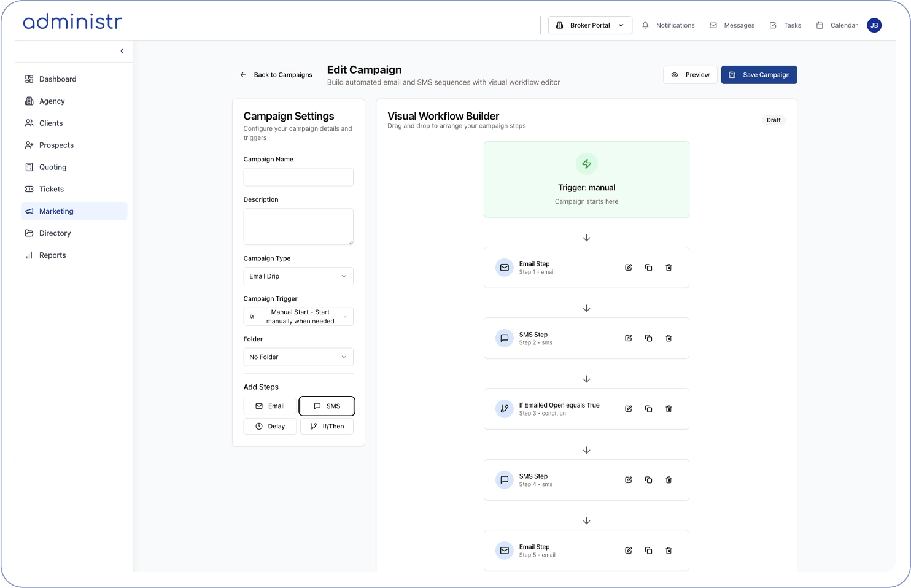Viewport: 911px width, 588px height.
Task: Click the user avatar JB
Action: [x=874, y=25]
